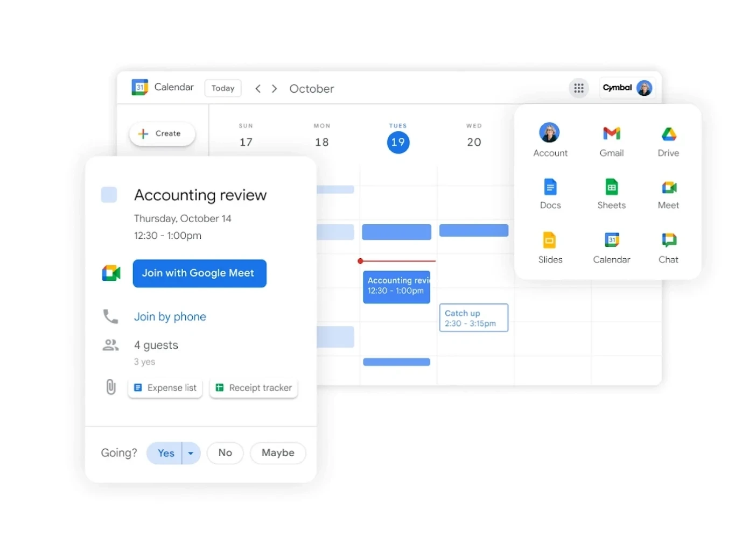Select Sunday 17 column header
This screenshot has height=538, width=756.
point(246,136)
